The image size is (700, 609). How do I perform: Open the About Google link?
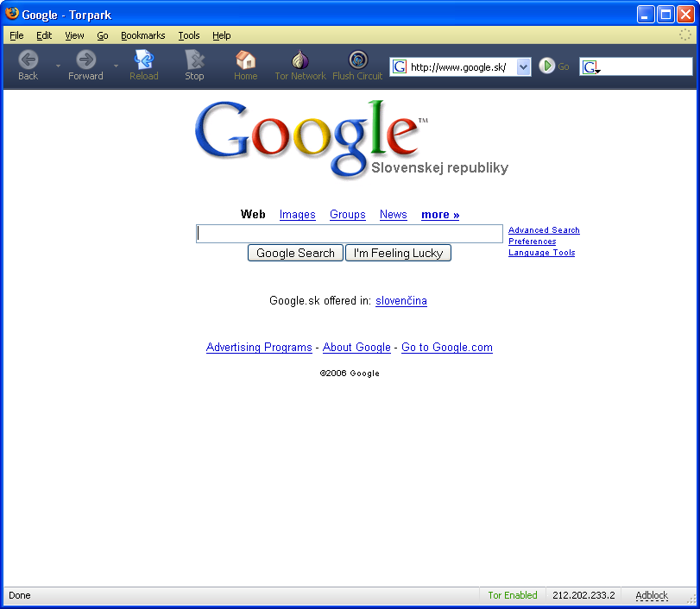point(356,347)
